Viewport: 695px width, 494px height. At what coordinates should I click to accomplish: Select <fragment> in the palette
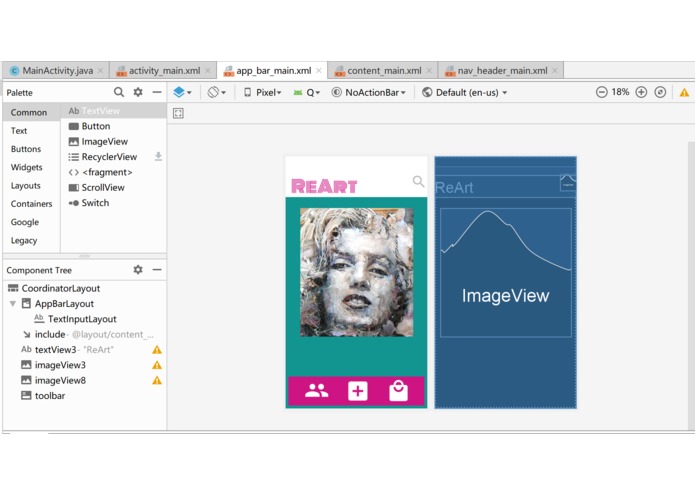pos(113,172)
